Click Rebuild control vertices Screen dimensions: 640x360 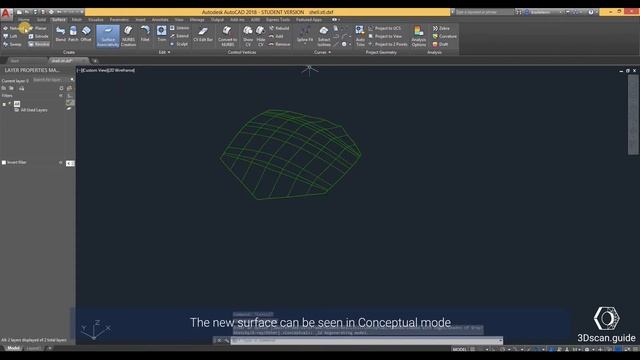tap(279, 28)
